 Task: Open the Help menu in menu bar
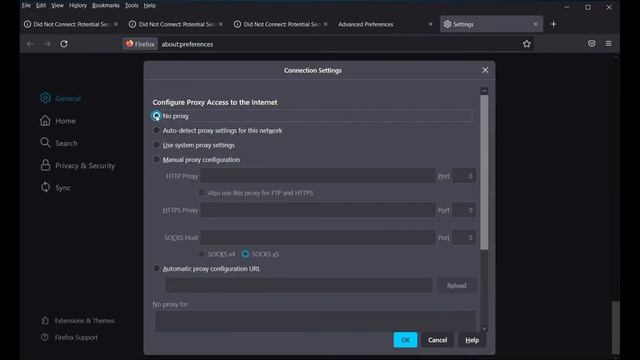click(x=150, y=5)
